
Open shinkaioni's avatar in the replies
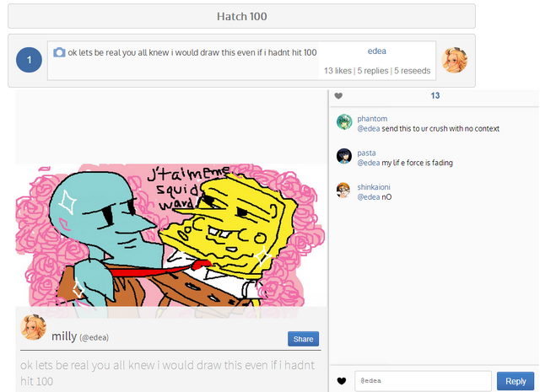pos(343,191)
